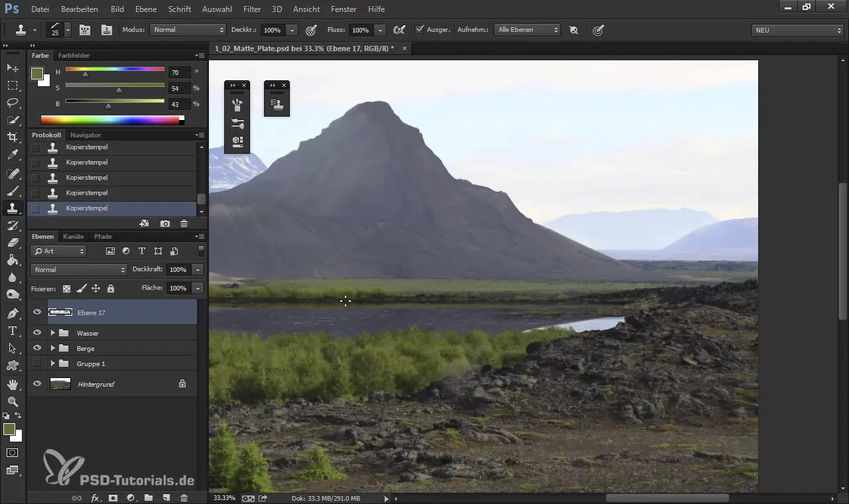Select the Eyedropper tool
849x504 pixels.
click(x=13, y=155)
